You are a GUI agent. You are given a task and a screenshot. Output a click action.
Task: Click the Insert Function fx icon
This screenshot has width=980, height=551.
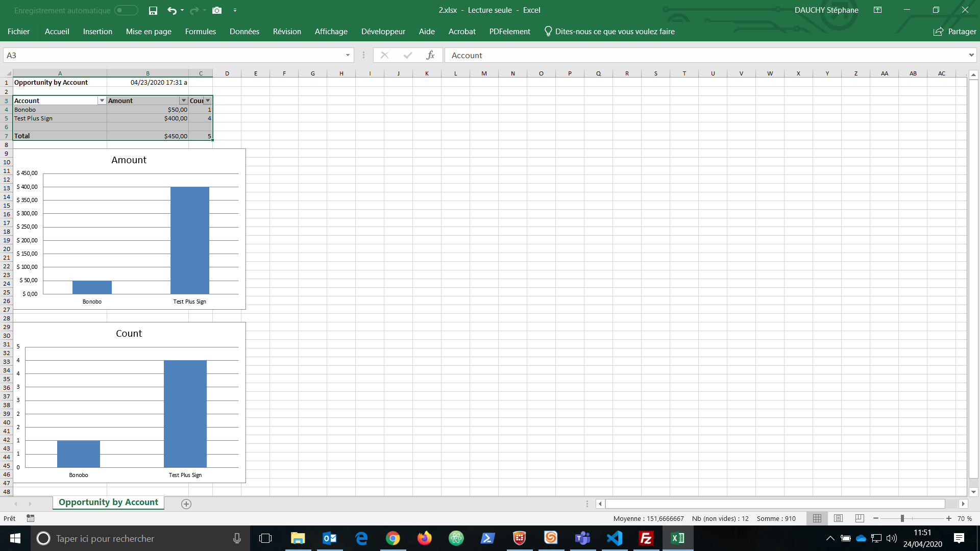click(430, 55)
